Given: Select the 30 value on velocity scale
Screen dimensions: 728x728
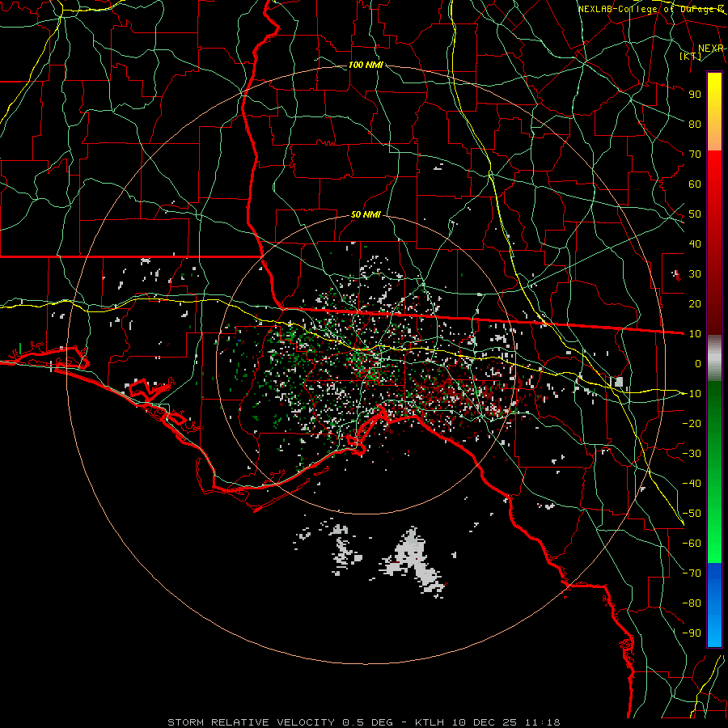Looking at the screenshot, I should pos(695,274).
